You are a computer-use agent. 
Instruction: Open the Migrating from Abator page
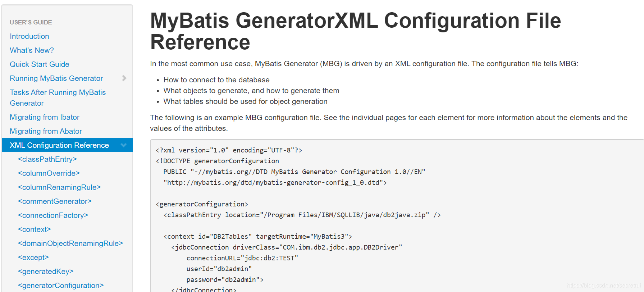tap(45, 131)
